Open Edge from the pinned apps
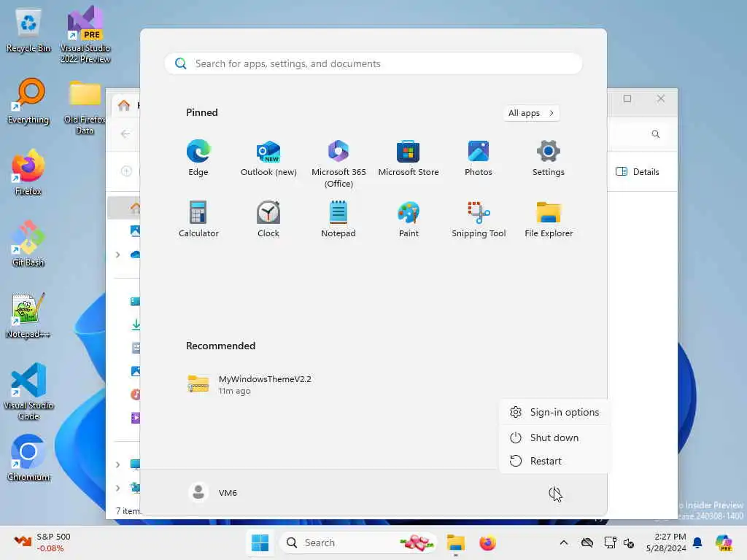Screen dimensions: 747x560 click(198, 158)
